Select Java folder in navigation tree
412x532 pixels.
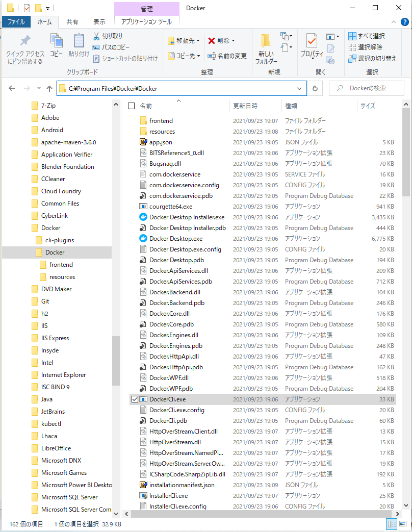point(47,399)
